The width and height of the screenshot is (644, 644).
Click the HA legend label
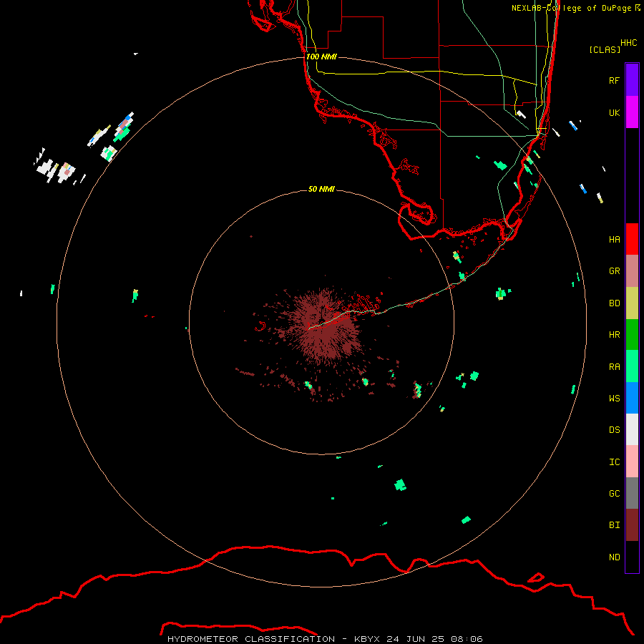[614, 240]
